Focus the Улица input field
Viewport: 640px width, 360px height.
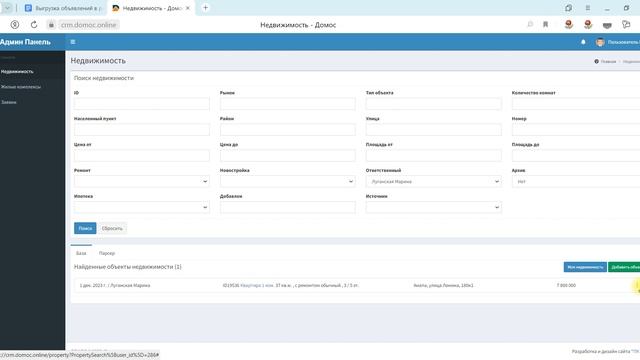(x=433, y=129)
